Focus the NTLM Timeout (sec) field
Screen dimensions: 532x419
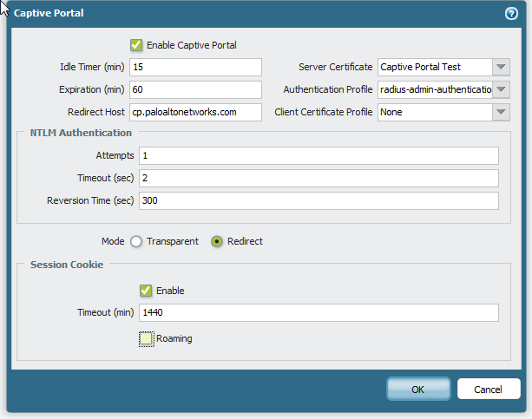[x=319, y=178]
